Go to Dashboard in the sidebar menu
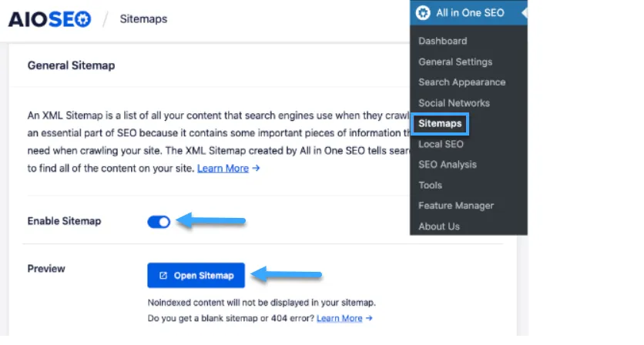The image size is (644, 345). [x=442, y=41]
